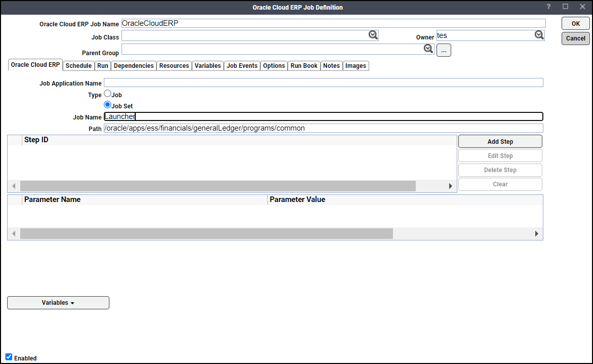
Task: Click the Delete Step button
Action: pyautogui.click(x=500, y=170)
